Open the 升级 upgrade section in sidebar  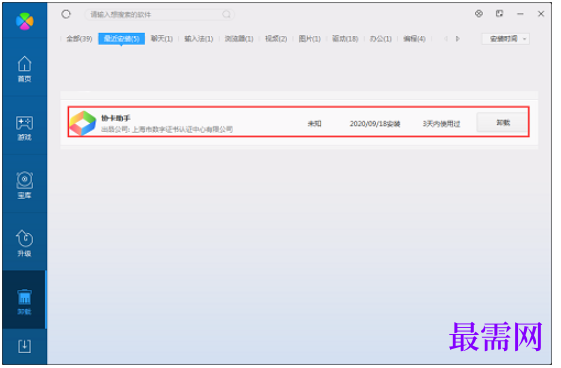pos(24,243)
